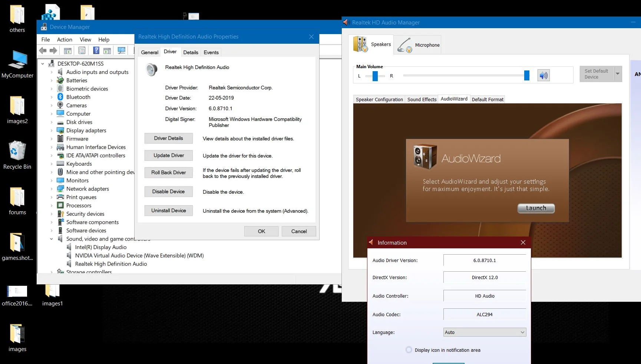Launch AudioWizard with the Launch button
The height and width of the screenshot is (364, 641).
pyautogui.click(x=536, y=208)
